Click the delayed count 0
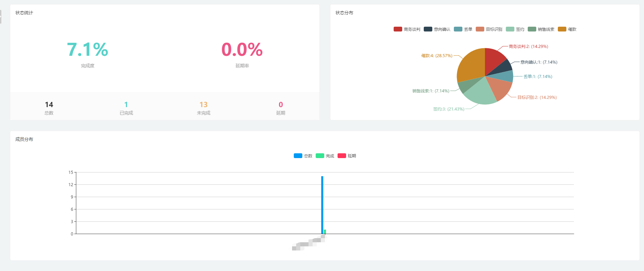644x271 pixels. [x=281, y=105]
